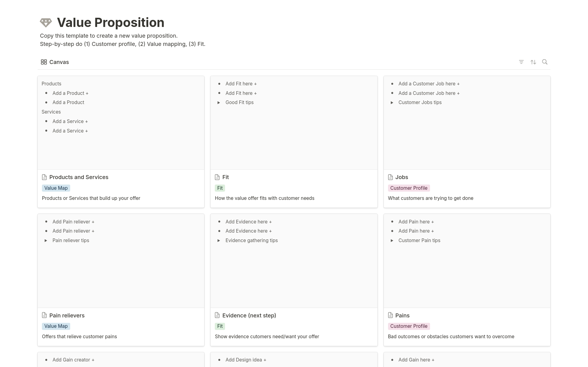Click the filter icon in the toolbar
Screen dimensions: 588x367
point(521,62)
